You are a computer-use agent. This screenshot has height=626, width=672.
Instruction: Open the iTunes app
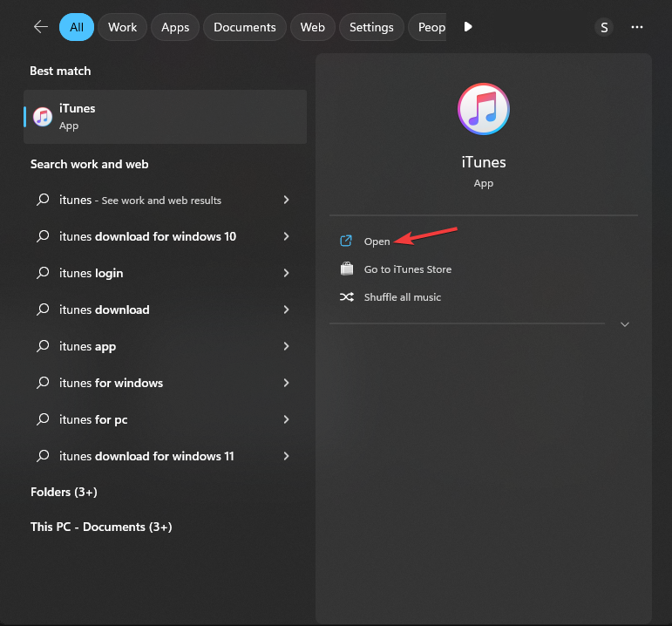pyautogui.click(x=377, y=242)
